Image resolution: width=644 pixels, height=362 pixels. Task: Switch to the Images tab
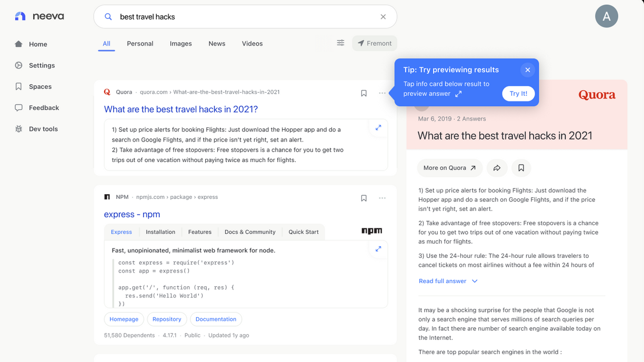[x=180, y=44]
